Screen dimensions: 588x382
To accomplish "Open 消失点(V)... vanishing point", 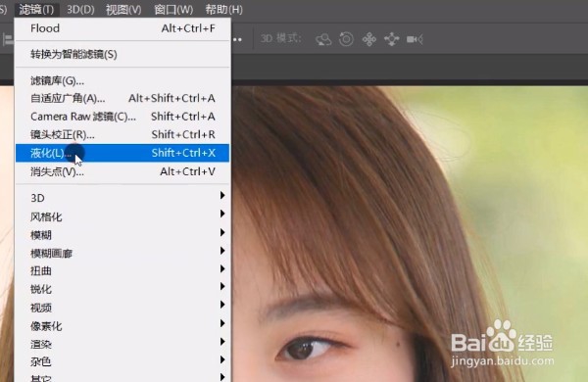I will coord(122,171).
